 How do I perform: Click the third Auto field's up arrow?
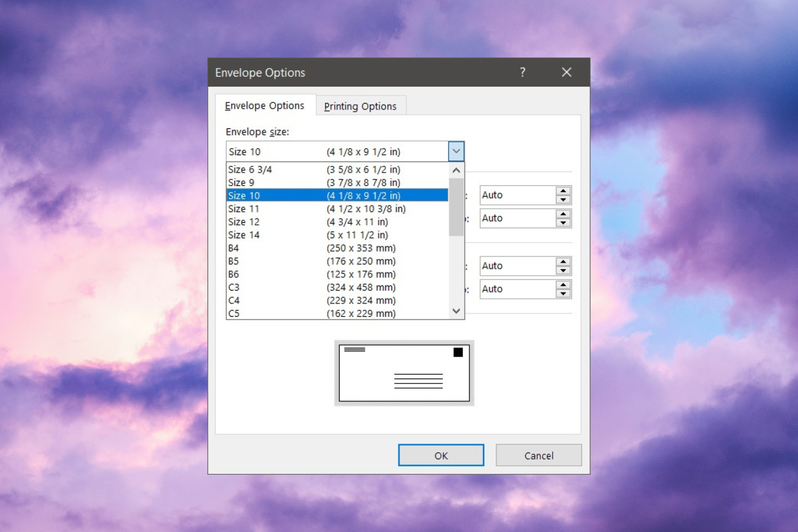[563, 261]
